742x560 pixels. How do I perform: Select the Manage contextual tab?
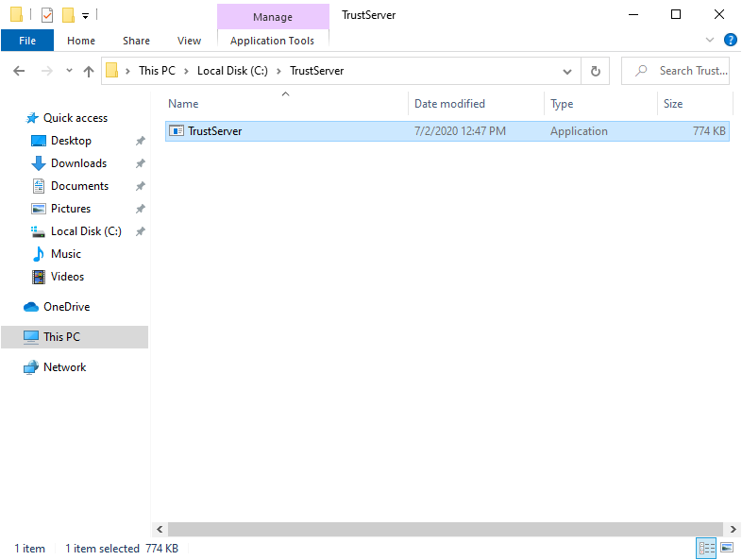273,17
